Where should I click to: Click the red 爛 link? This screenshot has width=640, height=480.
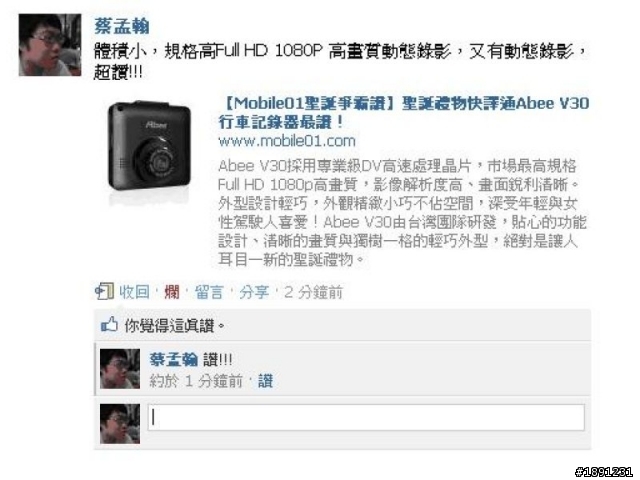coord(172,292)
